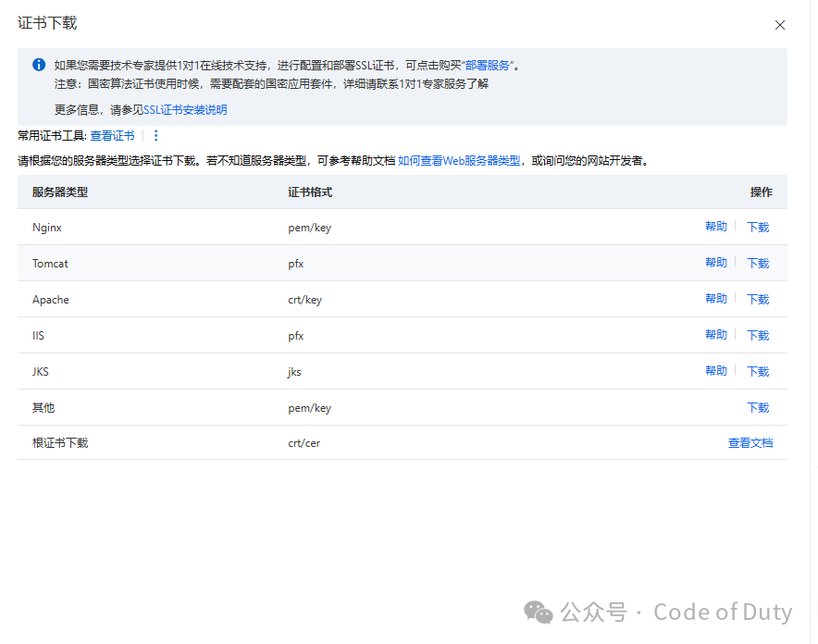This screenshot has height=644, width=818.
Task: Click the 服务器类型 column header
Action: point(60,192)
